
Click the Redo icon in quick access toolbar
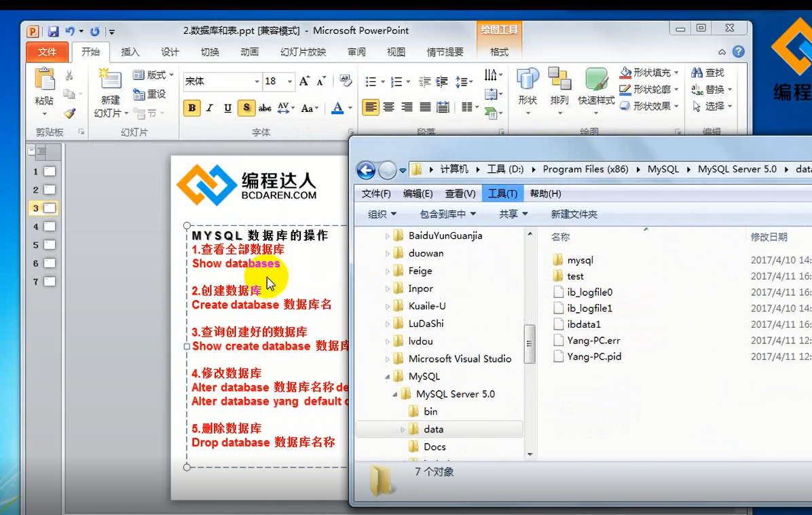click(95, 32)
